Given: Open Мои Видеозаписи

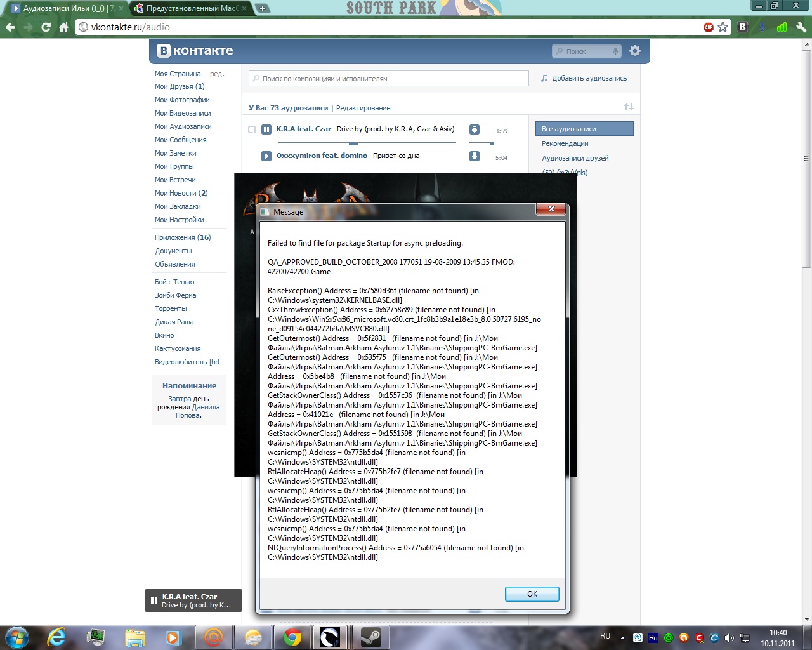Looking at the screenshot, I should (x=183, y=113).
